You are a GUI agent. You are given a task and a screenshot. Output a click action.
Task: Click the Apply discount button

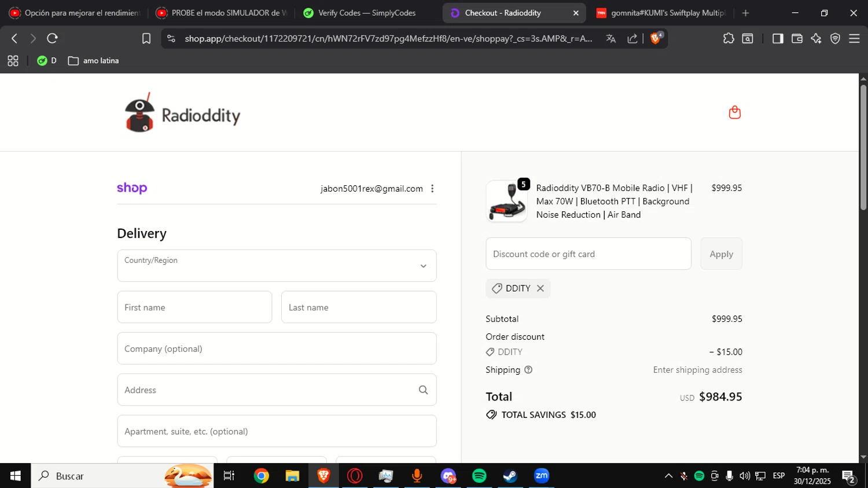pos(721,254)
